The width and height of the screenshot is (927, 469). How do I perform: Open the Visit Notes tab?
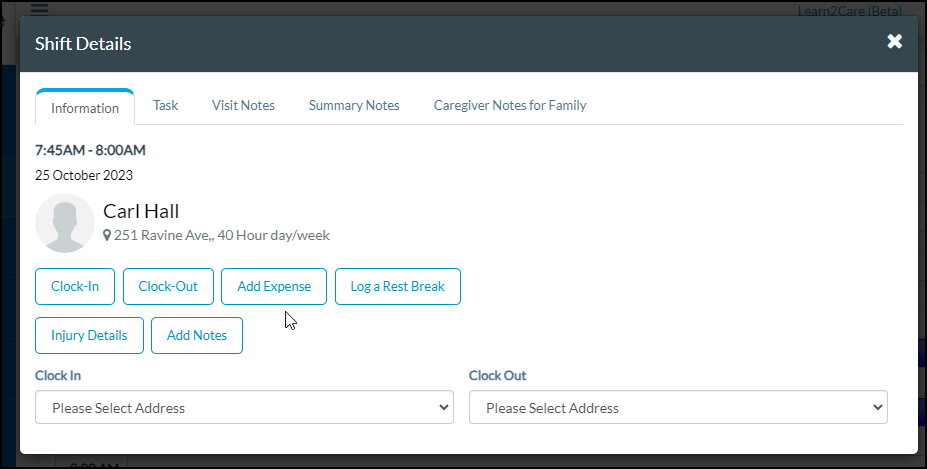pos(243,105)
